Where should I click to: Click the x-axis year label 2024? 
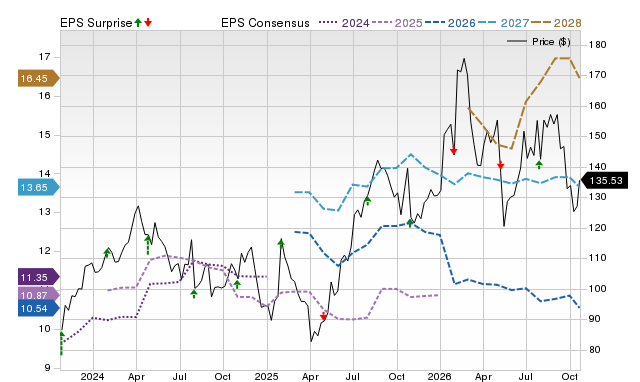point(93,376)
